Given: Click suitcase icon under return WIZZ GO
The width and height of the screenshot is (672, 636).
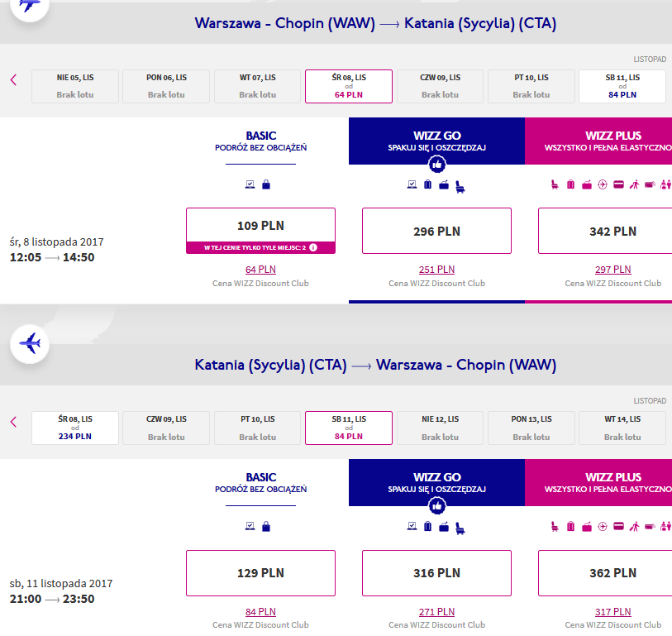Looking at the screenshot, I should [x=427, y=526].
